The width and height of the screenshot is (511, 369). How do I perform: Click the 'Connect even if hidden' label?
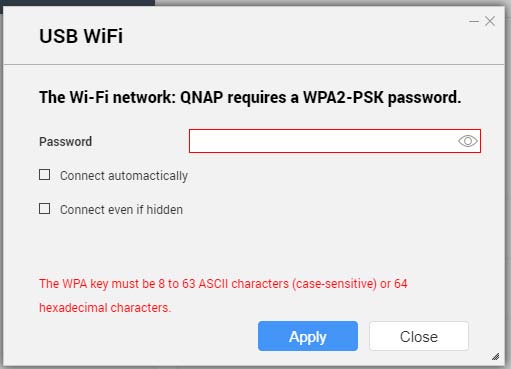click(121, 210)
